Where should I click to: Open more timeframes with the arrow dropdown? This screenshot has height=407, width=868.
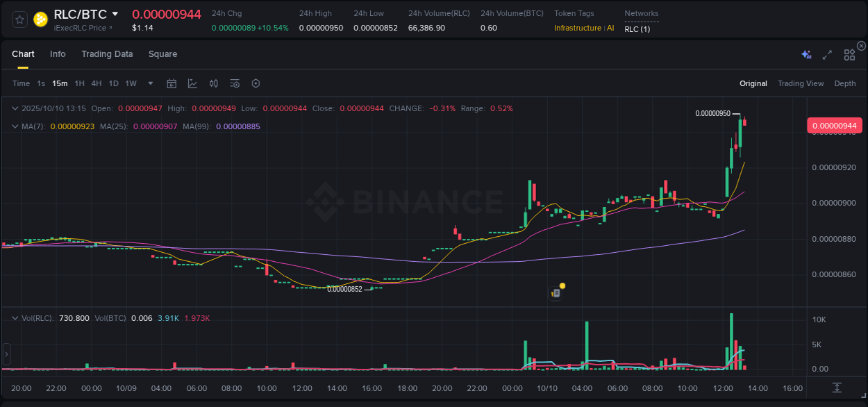coord(149,83)
